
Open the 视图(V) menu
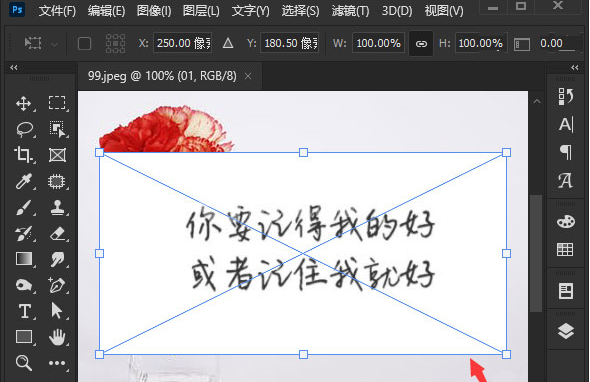444,11
